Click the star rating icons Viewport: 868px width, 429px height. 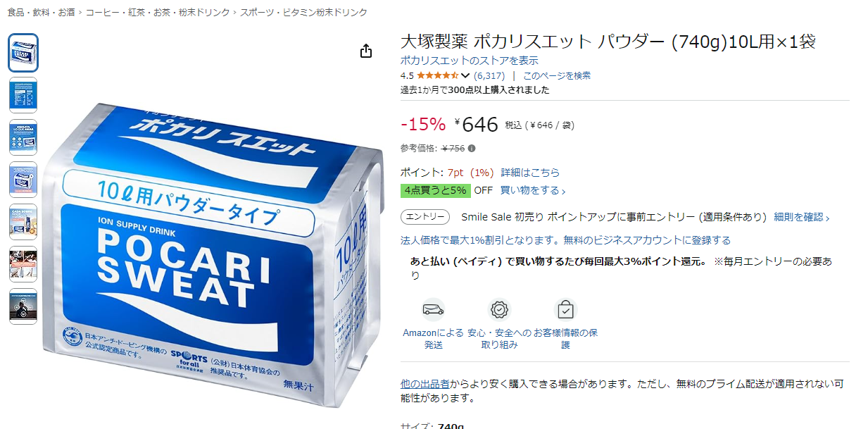click(x=437, y=75)
